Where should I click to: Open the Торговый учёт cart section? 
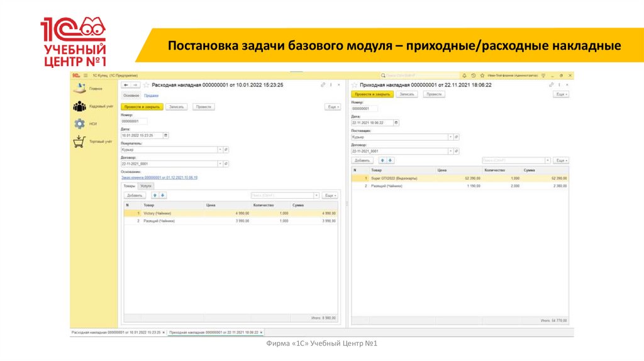(79, 142)
